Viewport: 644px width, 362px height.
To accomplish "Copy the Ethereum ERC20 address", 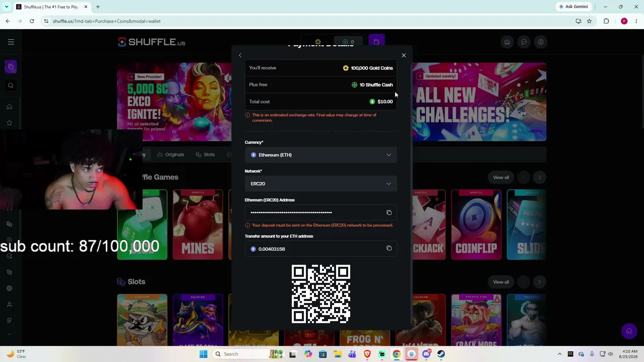I will 389,213.
